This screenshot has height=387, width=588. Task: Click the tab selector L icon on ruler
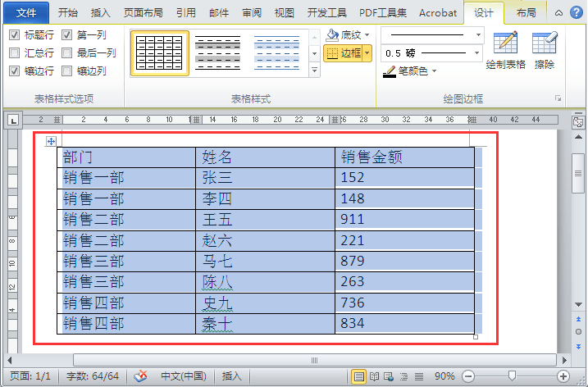tap(13, 121)
